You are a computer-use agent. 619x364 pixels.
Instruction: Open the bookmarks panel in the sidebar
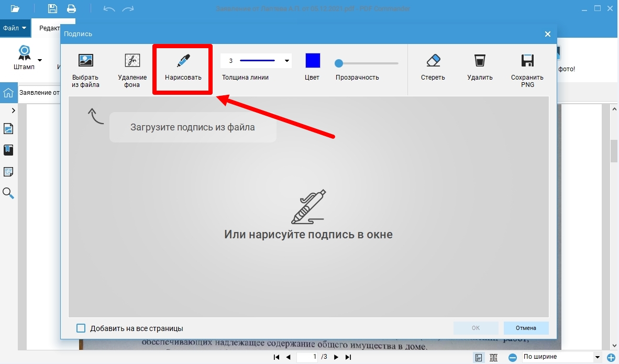pos(8,150)
